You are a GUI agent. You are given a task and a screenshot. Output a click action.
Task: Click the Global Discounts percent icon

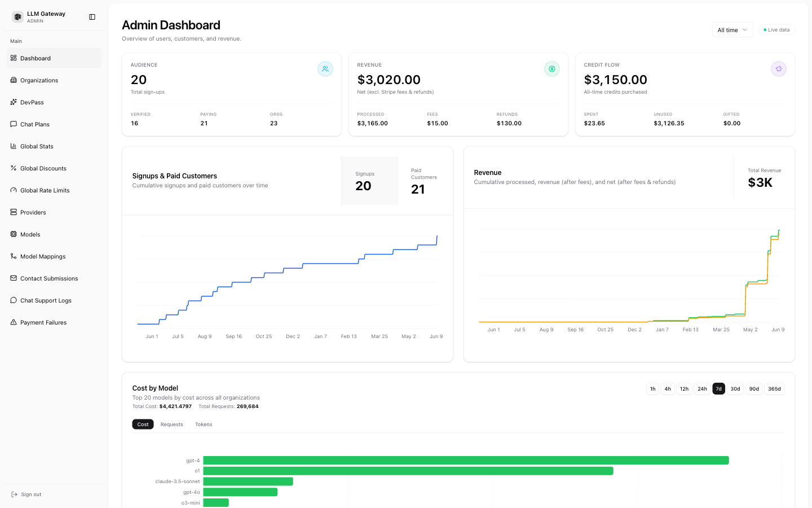click(x=14, y=168)
